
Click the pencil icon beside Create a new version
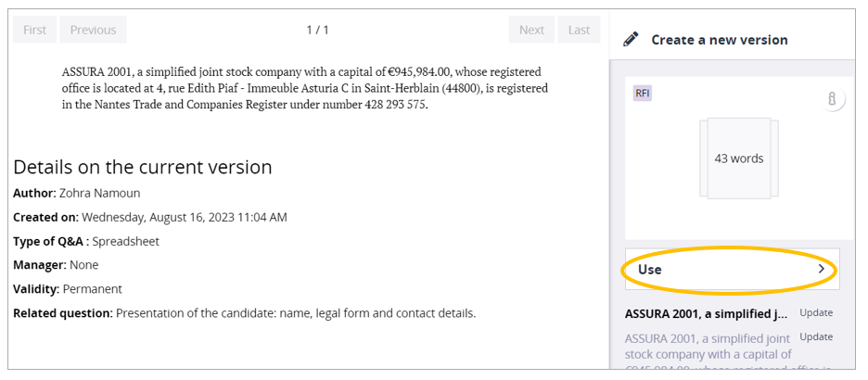click(632, 40)
